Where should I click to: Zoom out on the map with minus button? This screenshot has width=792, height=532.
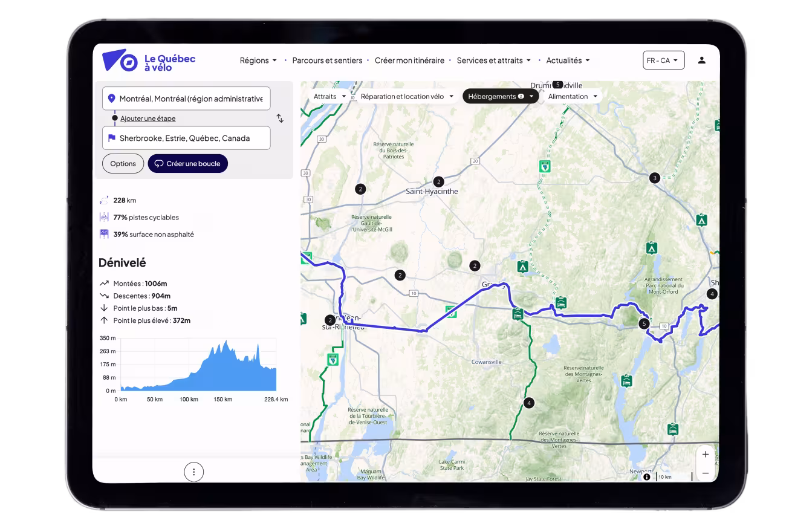click(705, 472)
